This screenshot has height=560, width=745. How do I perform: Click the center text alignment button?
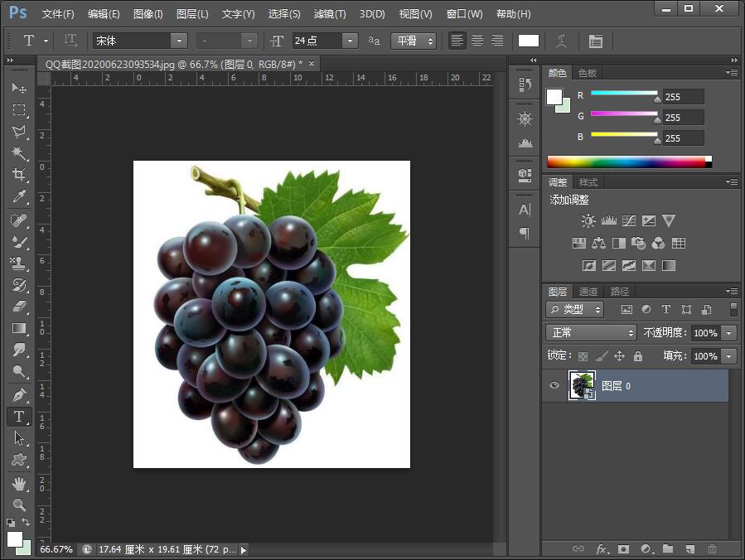point(477,40)
